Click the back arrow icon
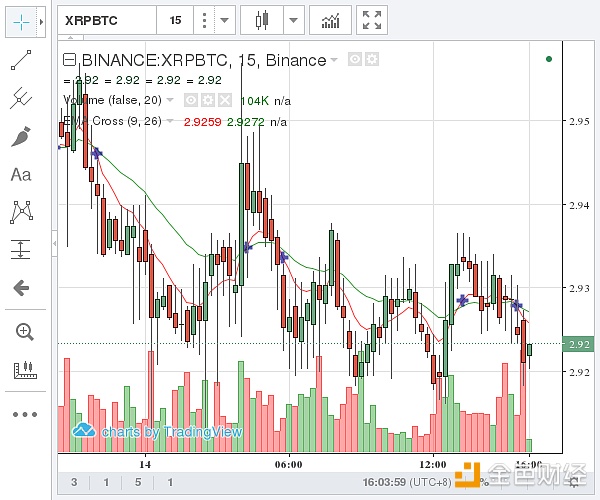 pos(21,288)
